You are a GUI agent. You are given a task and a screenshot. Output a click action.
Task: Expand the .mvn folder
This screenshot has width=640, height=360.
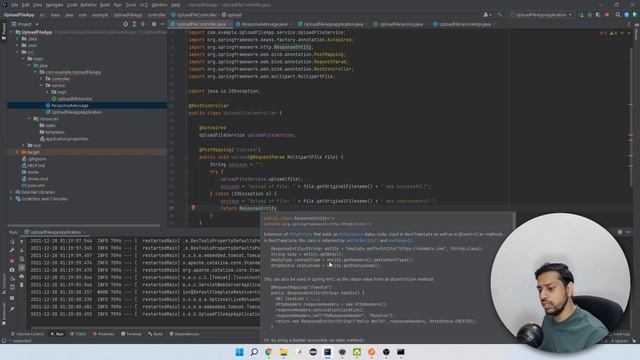click(18, 45)
